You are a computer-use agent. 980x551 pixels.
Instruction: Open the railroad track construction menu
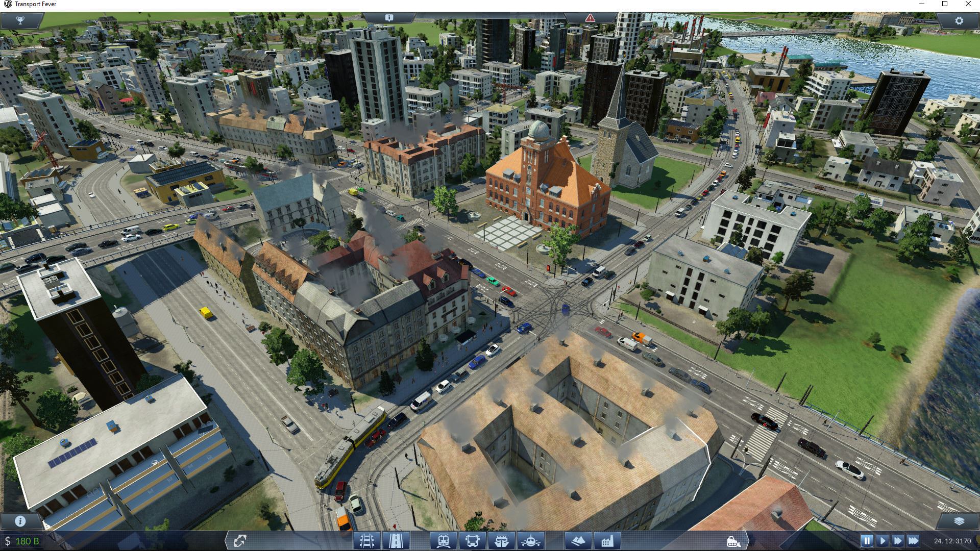coord(367,540)
